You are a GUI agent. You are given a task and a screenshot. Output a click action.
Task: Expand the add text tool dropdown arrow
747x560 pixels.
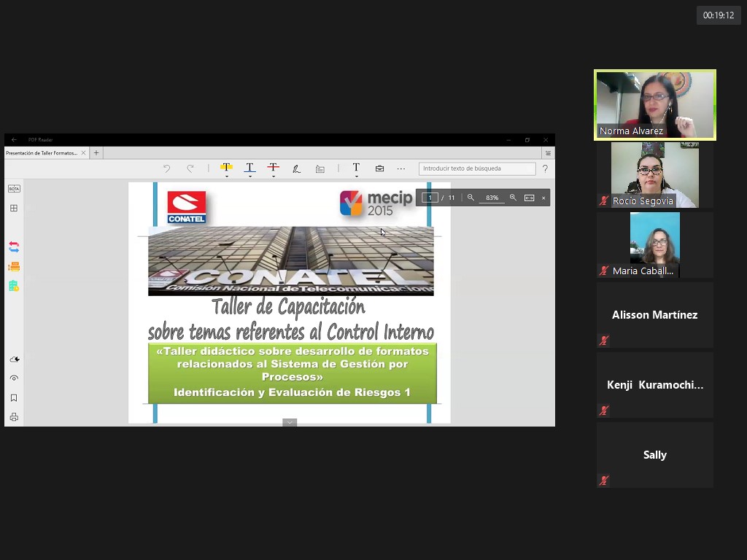coord(356,176)
